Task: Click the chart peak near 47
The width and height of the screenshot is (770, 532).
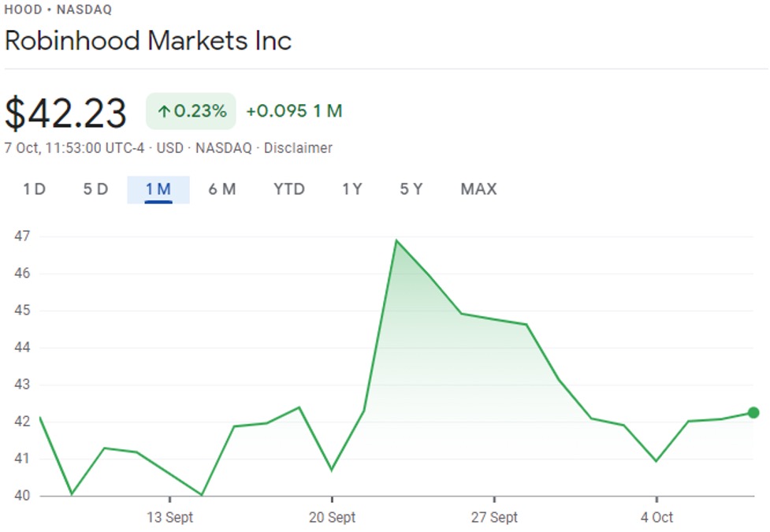Action: click(396, 240)
